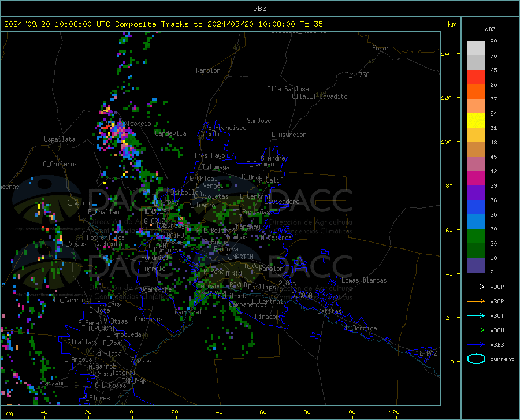Click the C_Chilenos map label
The height and width of the screenshot is (420, 520).
pos(60,164)
